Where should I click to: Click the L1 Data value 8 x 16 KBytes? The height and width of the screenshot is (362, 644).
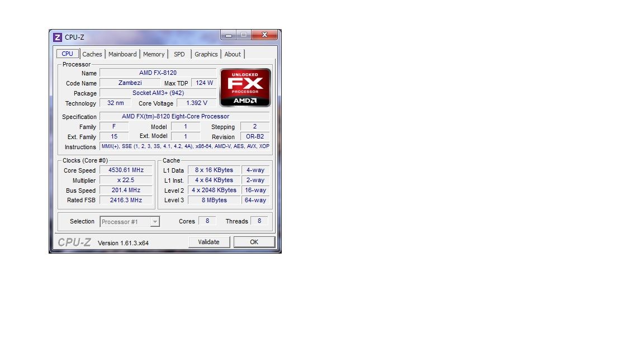click(x=214, y=170)
